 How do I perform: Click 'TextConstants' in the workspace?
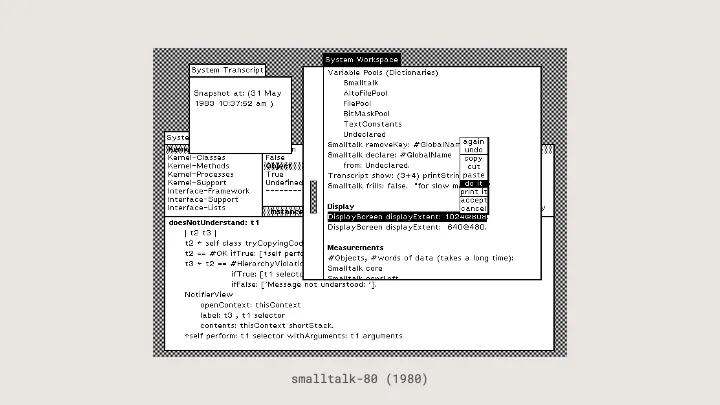click(372, 124)
